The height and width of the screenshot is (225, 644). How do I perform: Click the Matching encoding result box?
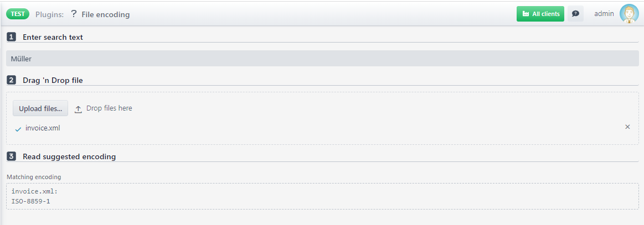pyautogui.click(x=322, y=196)
